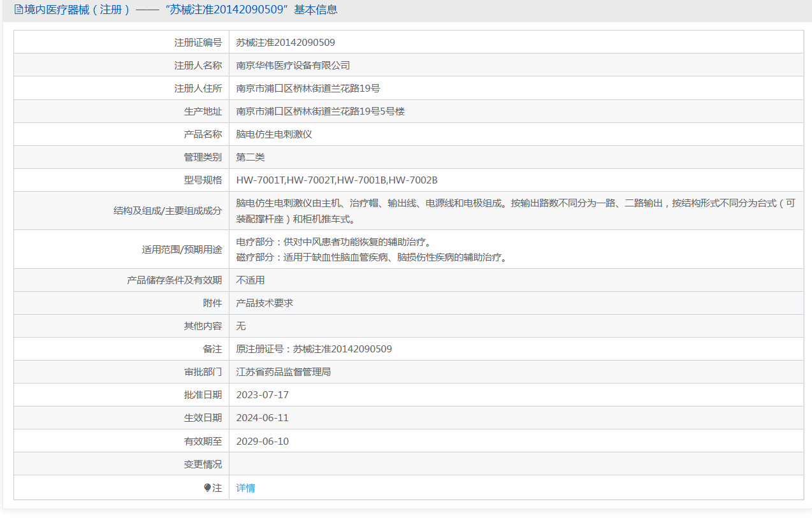Image resolution: width=812 pixels, height=518 pixels.
Task: Click the label 附件
Action: coord(213,303)
